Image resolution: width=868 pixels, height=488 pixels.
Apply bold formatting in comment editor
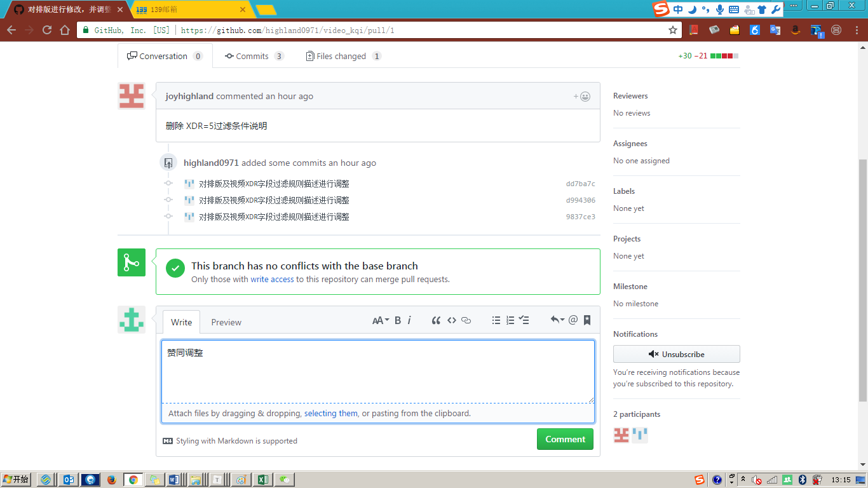(398, 320)
